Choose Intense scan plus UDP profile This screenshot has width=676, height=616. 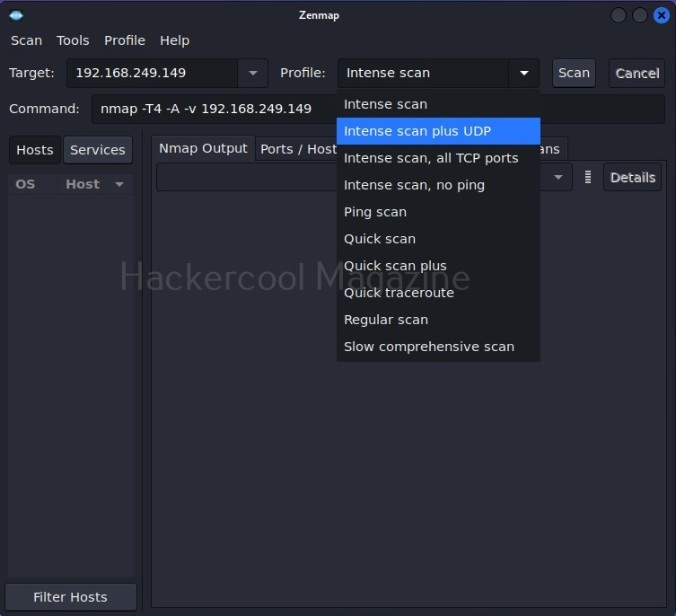coord(438,131)
